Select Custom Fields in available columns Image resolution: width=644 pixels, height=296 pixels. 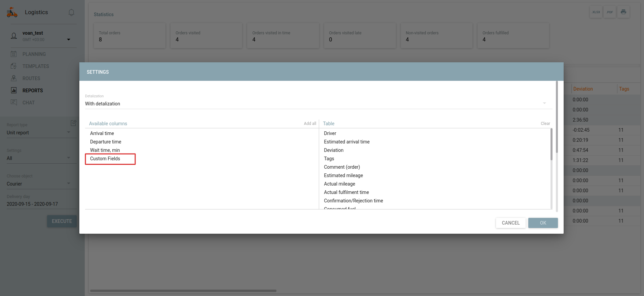coord(105,159)
